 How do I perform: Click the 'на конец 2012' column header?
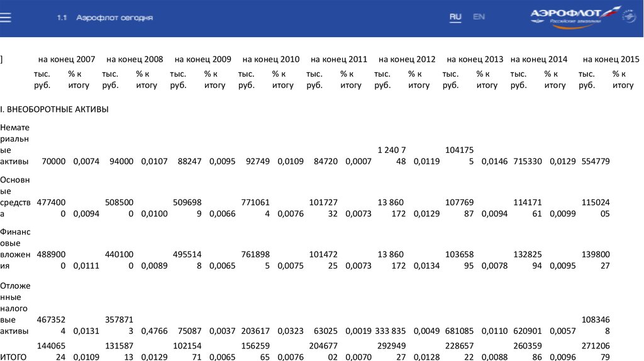point(407,59)
